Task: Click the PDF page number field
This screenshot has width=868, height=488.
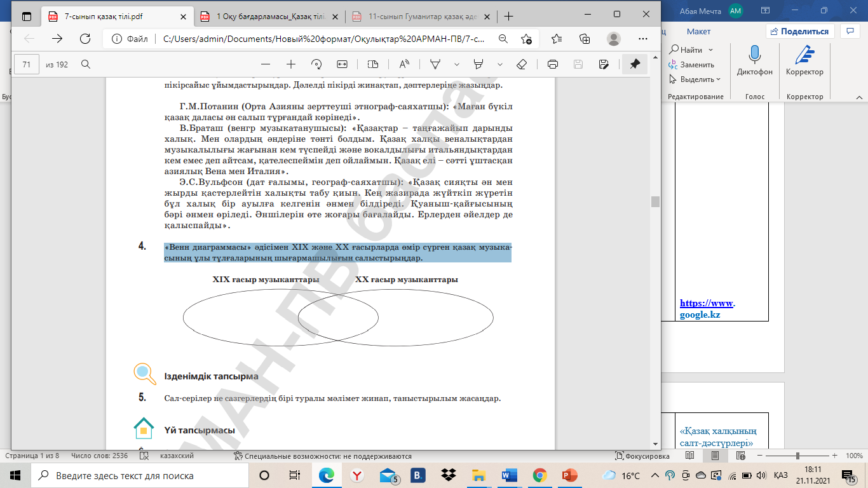Action: coord(27,64)
